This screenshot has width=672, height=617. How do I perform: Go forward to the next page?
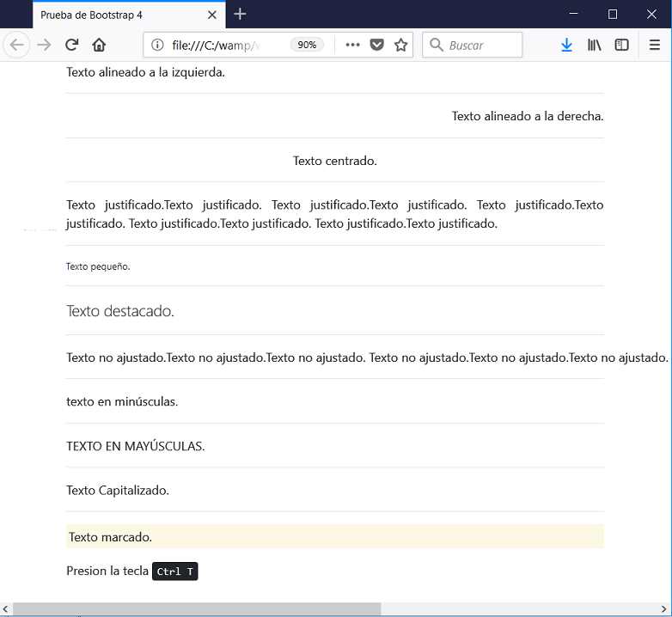pos(44,45)
